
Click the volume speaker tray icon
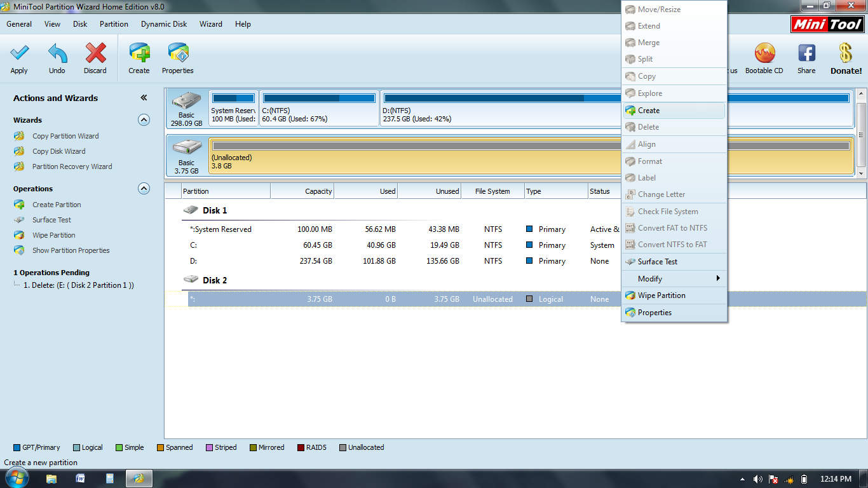[x=758, y=479]
